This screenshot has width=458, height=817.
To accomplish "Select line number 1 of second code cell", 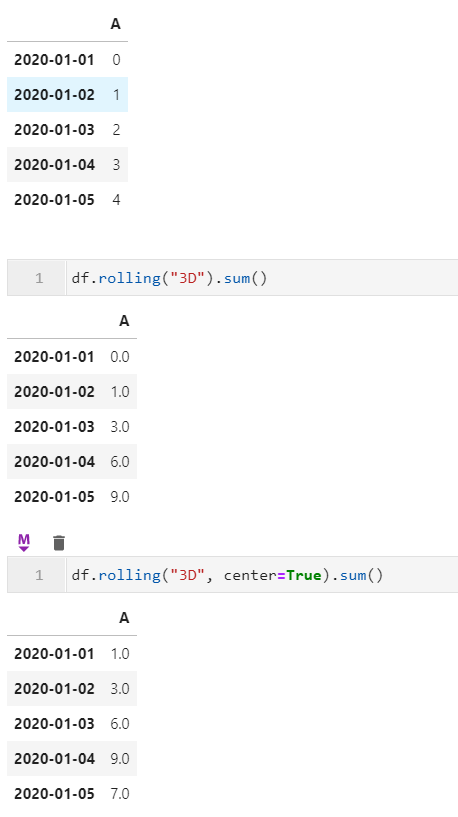I will tap(39, 575).
